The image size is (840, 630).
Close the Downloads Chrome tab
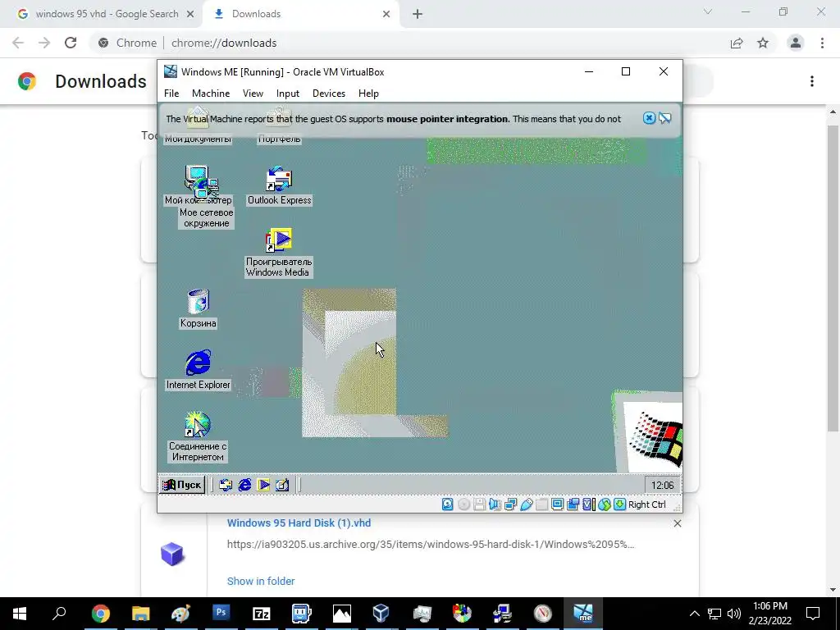tap(386, 14)
